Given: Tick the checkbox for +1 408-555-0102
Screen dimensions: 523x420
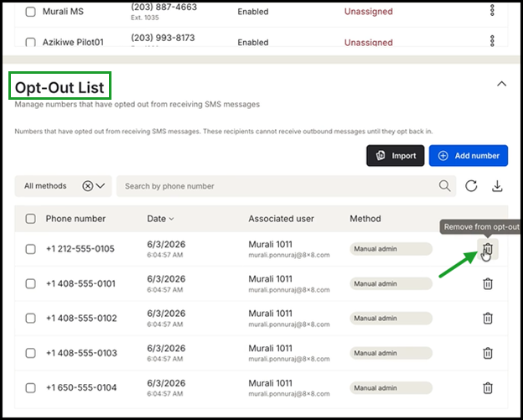Looking at the screenshot, I should (x=31, y=319).
